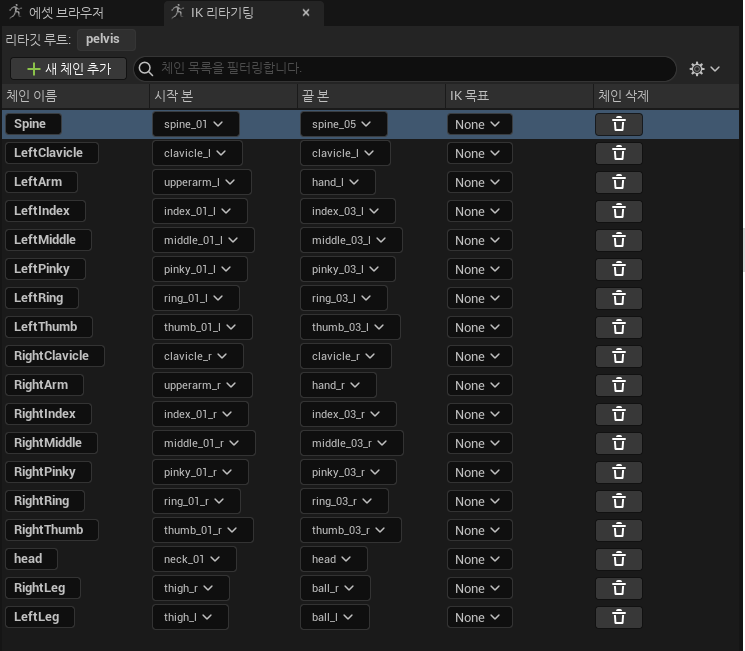Click the 체인 이름 column header

(76, 96)
